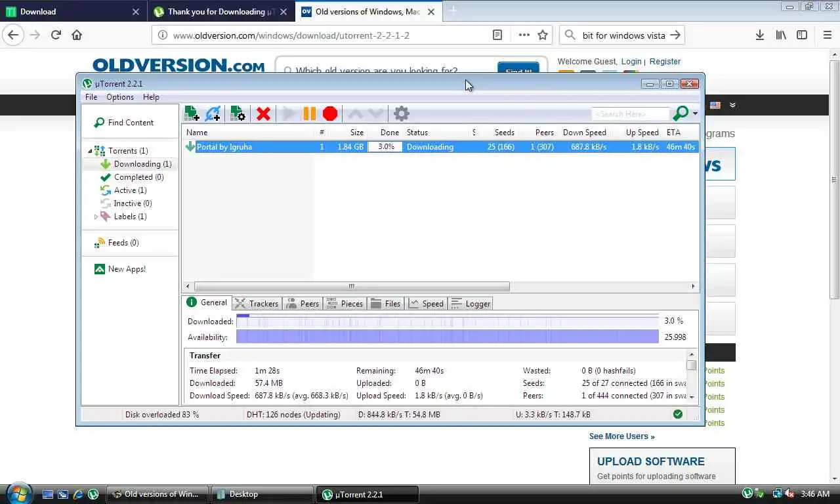This screenshot has width=840, height=504.
Task: Select Completed (0) in the sidebar
Action: point(132,177)
